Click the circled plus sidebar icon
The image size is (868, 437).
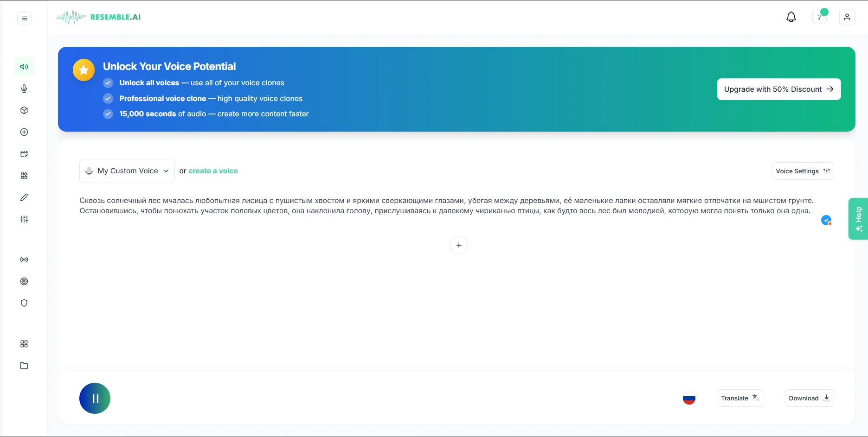click(x=24, y=132)
